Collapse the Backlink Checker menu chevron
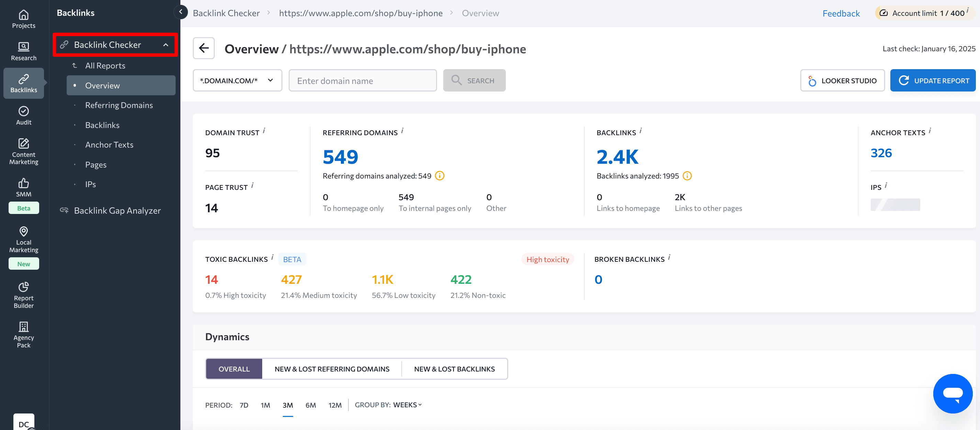Screen dimensions: 980x430 (166, 45)
